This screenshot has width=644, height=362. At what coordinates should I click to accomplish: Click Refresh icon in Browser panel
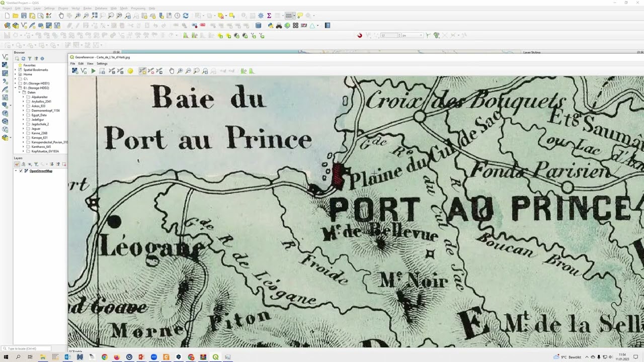(x=23, y=58)
